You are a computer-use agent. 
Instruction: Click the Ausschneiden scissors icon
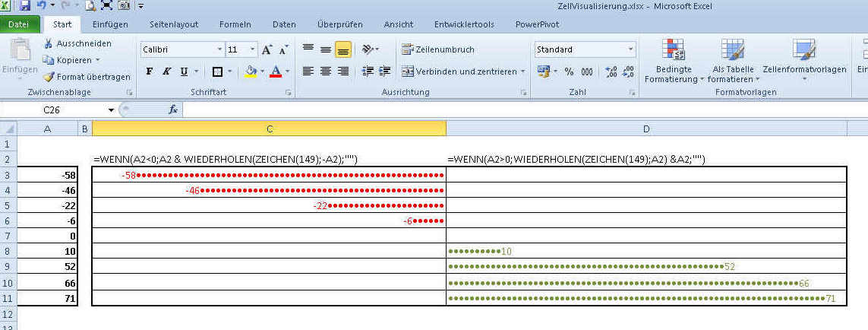(49, 43)
